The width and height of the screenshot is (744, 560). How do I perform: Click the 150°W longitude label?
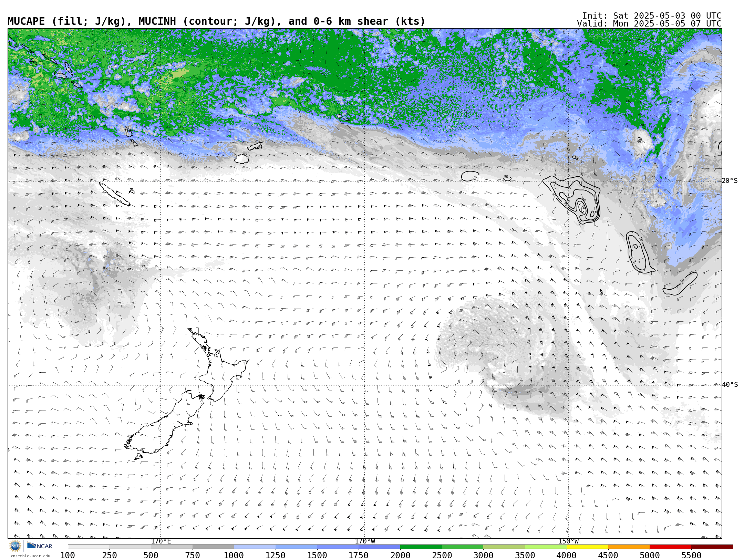568,541
